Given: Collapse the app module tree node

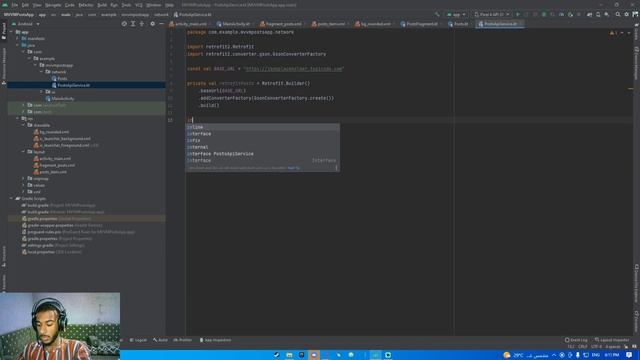Looking at the screenshot, I should tap(11, 32).
